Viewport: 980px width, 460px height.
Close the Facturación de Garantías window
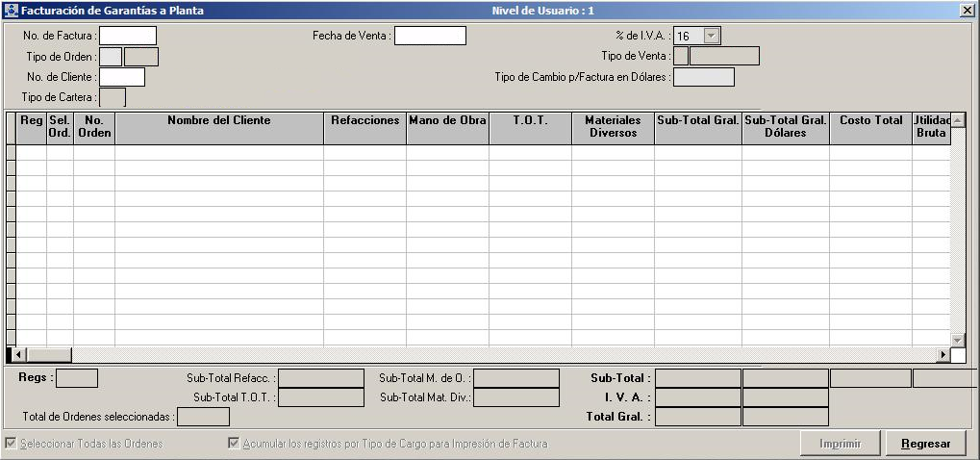(x=967, y=11)
